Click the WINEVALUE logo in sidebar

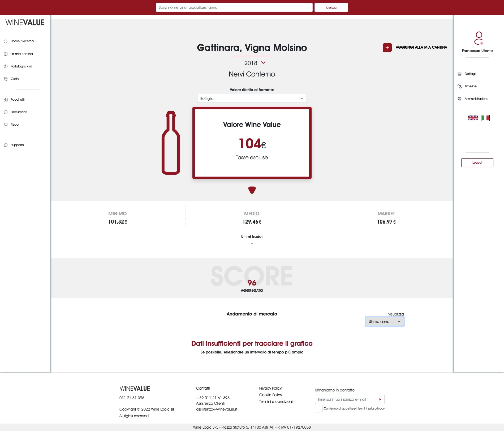tap(25, 23)
